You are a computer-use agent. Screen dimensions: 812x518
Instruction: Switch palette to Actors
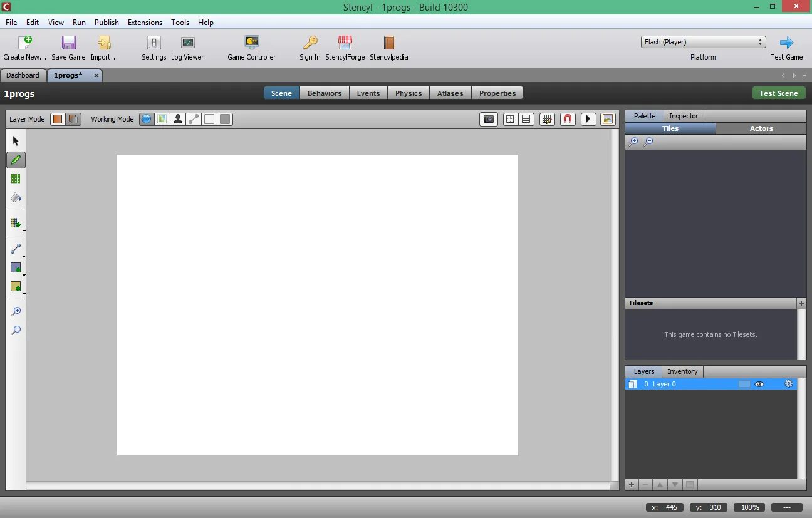(761, 128)
